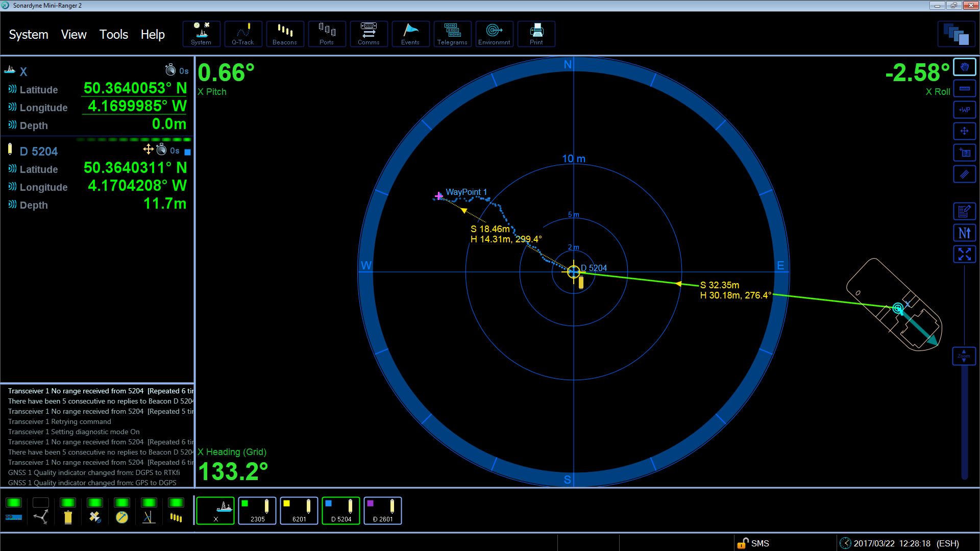This screenshot has height=551, width=980.
Task: Open the Beacons toolbar panel
Action: coord(285,34)
